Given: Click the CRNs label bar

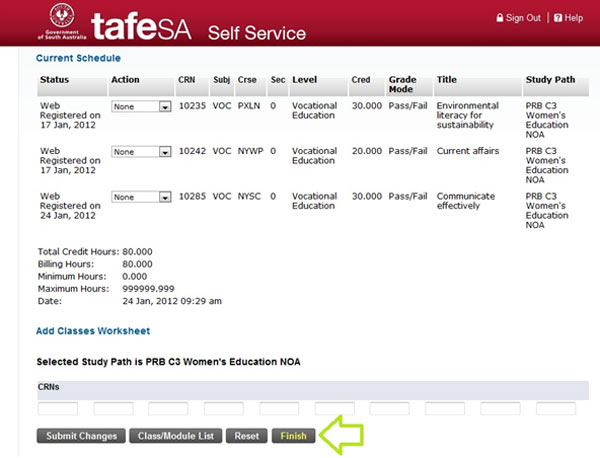Looking at the screenshot, I should click(313, 390).
